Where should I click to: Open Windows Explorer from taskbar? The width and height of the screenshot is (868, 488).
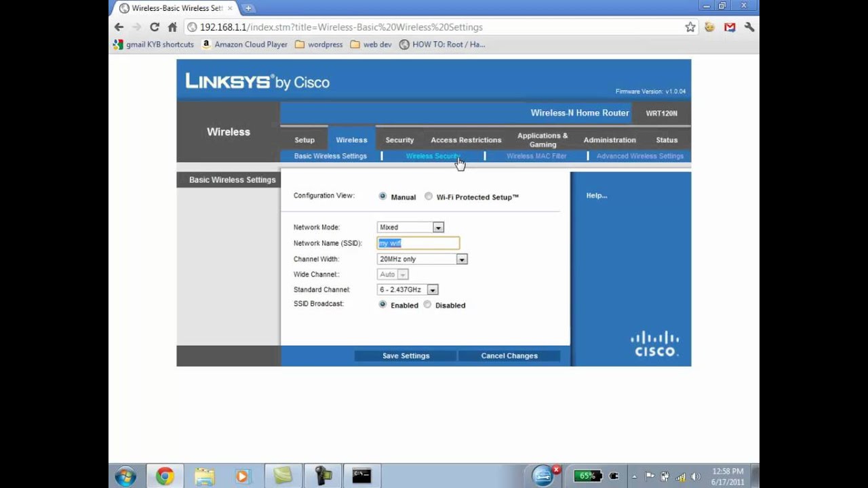pyautogui.click(x=203, y=476)
